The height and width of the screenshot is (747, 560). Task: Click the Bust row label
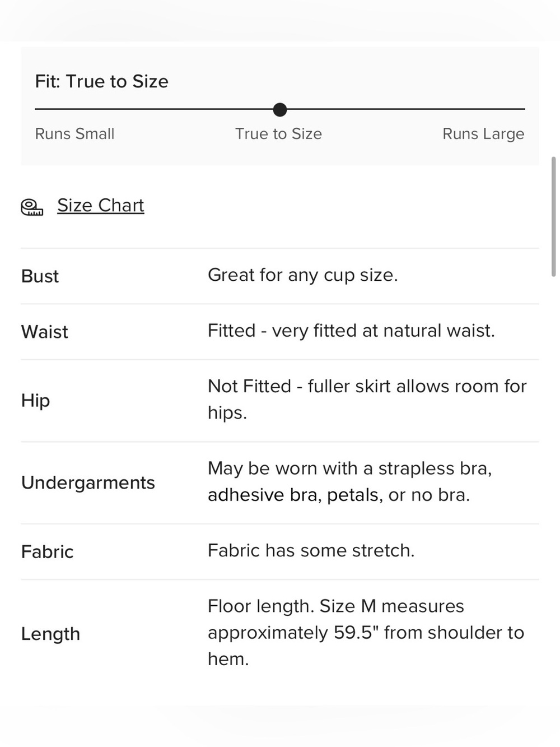(x=40, y=276)
